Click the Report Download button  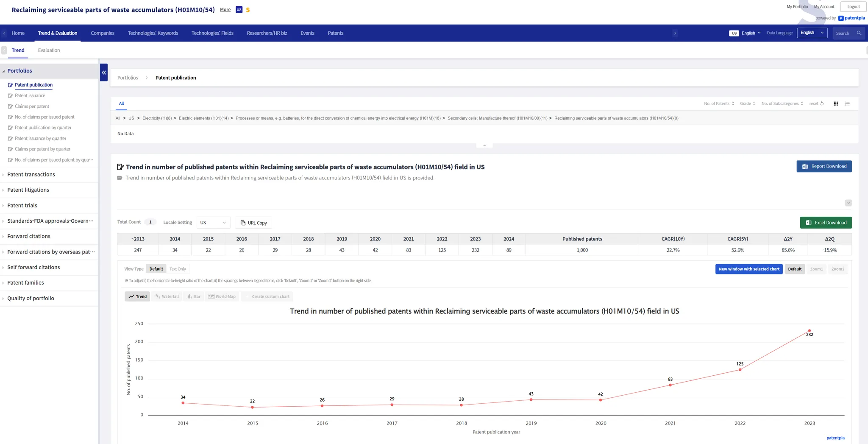pos(824,166)
